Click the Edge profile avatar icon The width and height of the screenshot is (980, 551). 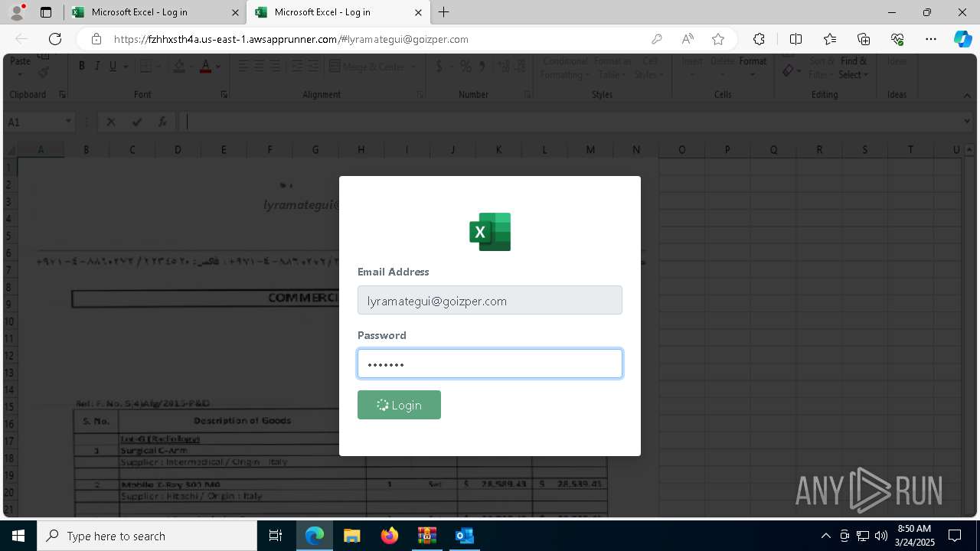click(17, 12)
